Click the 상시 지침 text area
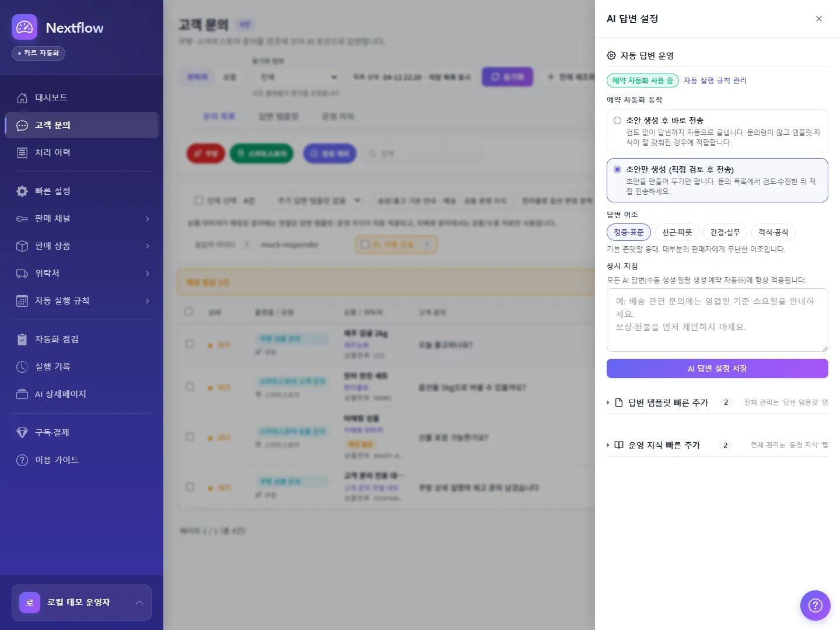The width and height of the screenshot is (840, 630). click(717, 320)
